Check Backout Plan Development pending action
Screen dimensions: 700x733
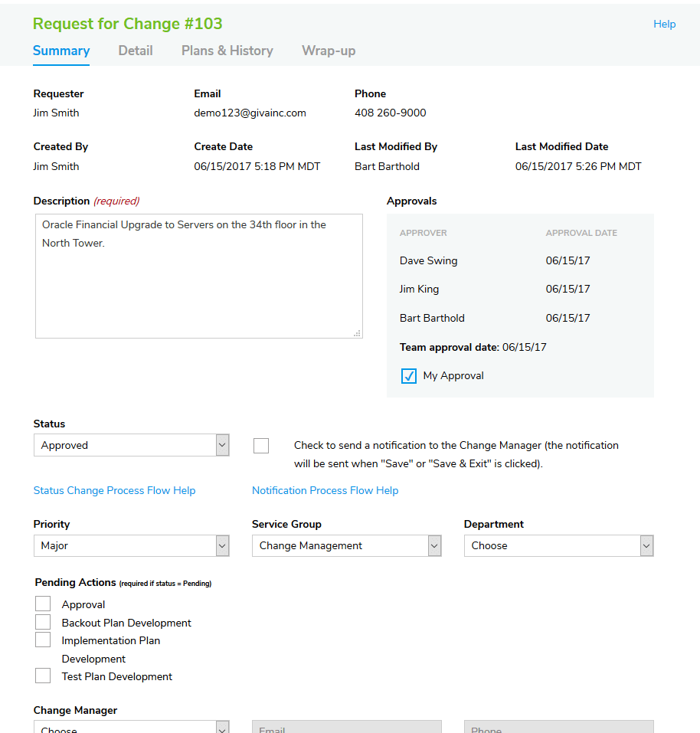tap(43, 621)
